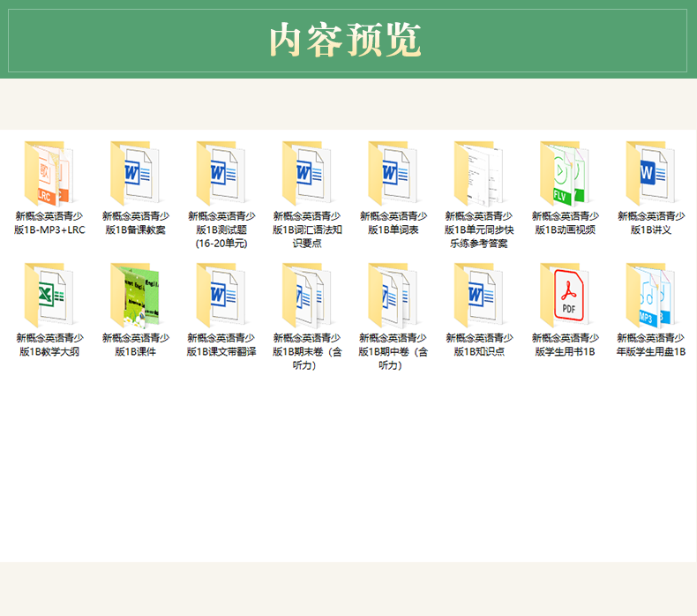This screenshot has height=616, width=697.
Task: Click the label text 版1B单词表
Action: point(393,230)
